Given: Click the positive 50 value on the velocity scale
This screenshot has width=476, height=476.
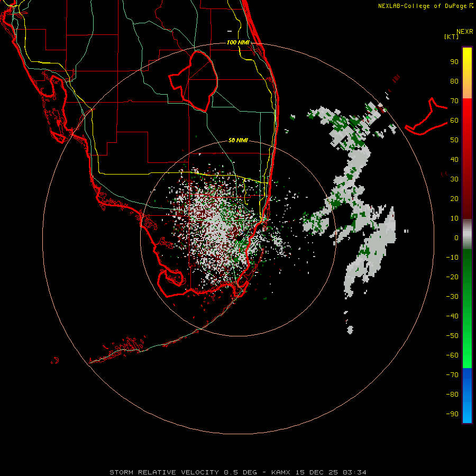Looking at the screenshot, I should click(x=454, y=140).
